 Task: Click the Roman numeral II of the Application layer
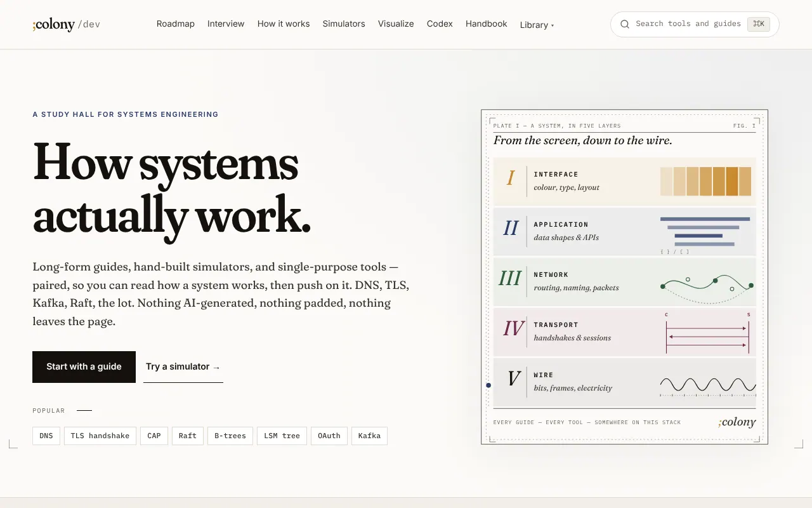coord(511,228)
